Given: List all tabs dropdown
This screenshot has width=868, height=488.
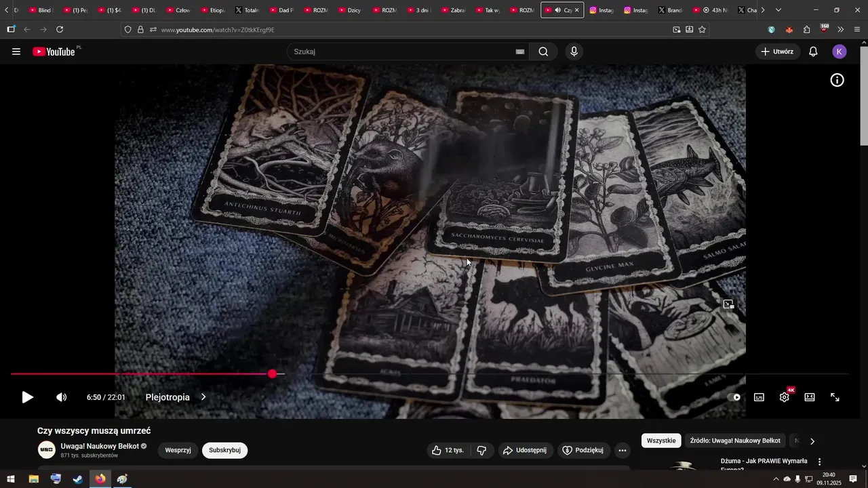Looking at the screenshot, I should tap(778, 10).
